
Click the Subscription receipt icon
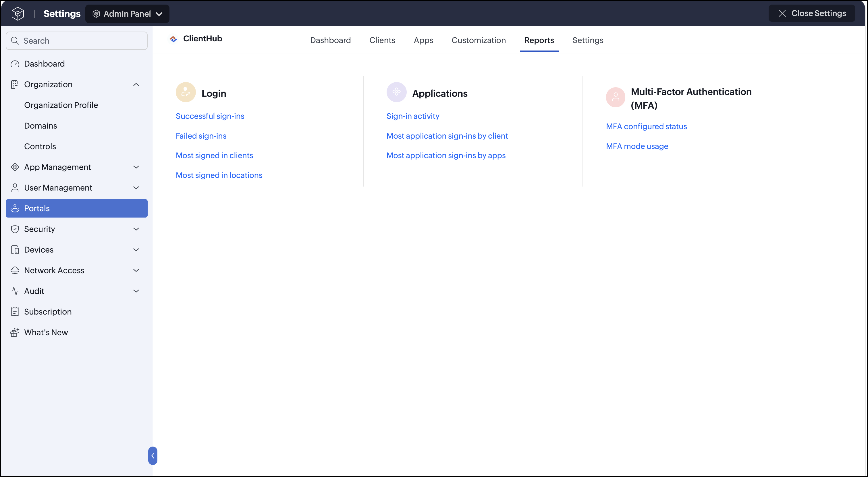point(15,312)
